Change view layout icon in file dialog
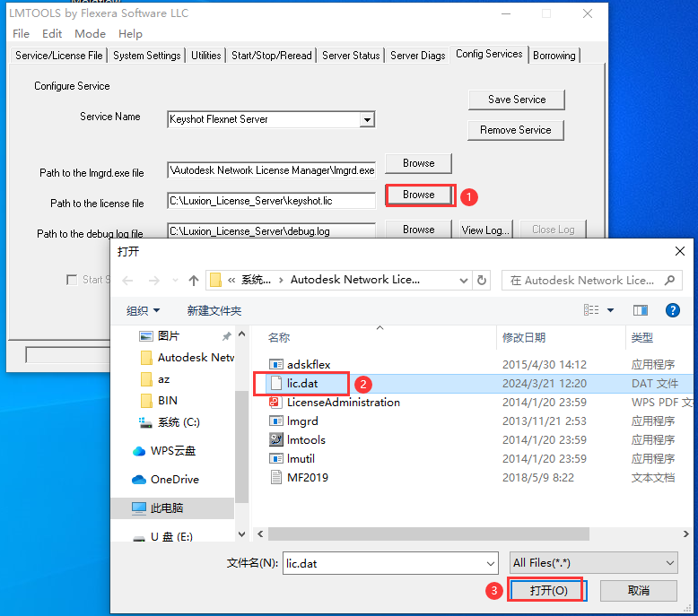698x616 pixels. (x=591, y=310)
